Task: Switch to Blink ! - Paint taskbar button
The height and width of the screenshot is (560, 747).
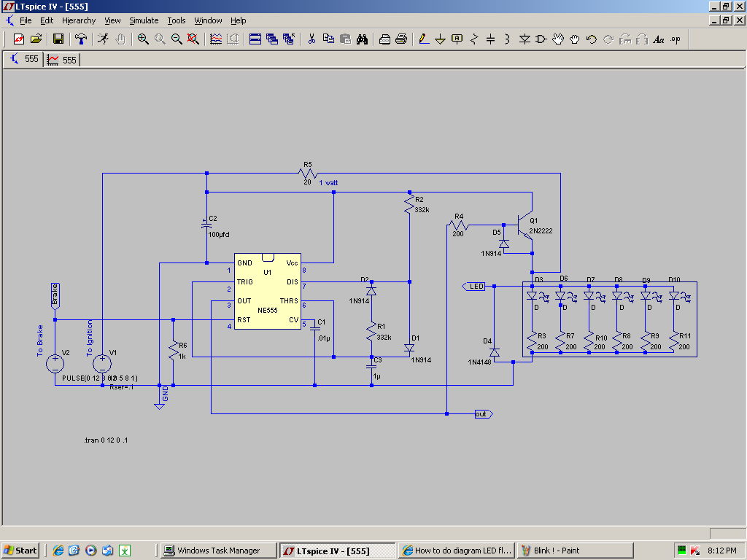Action: click(576, 551)
